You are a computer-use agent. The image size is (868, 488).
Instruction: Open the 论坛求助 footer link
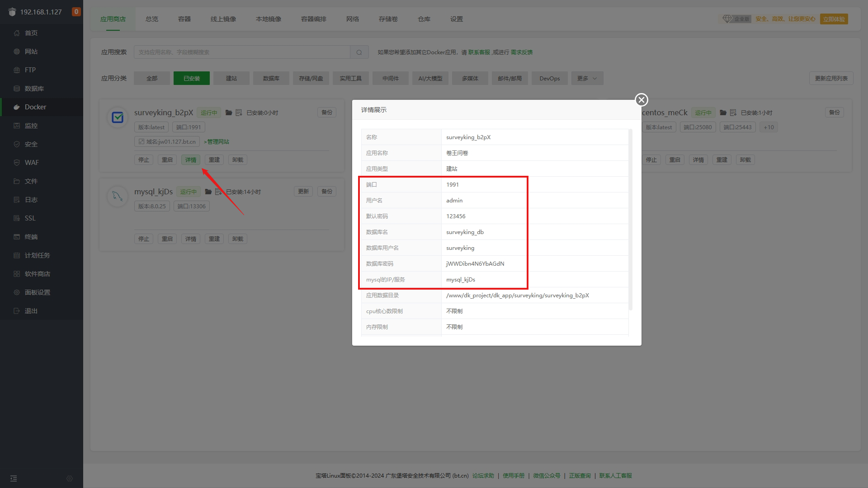[483, 475]
